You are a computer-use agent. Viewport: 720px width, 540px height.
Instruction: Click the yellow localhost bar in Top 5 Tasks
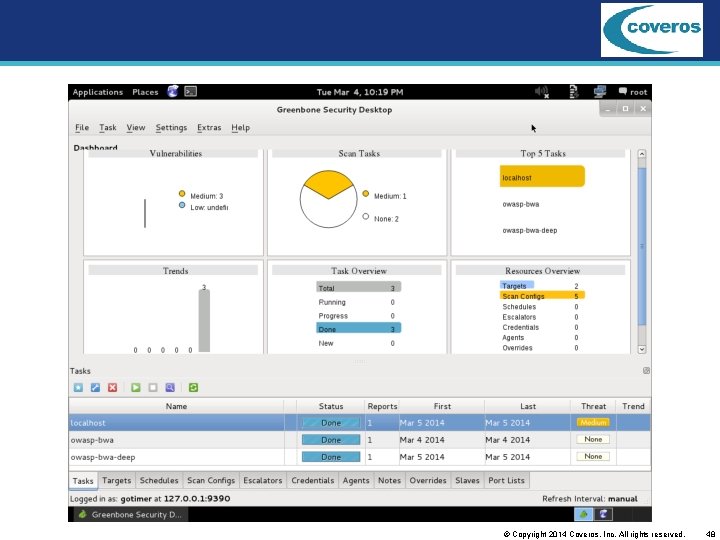point(542,177)
